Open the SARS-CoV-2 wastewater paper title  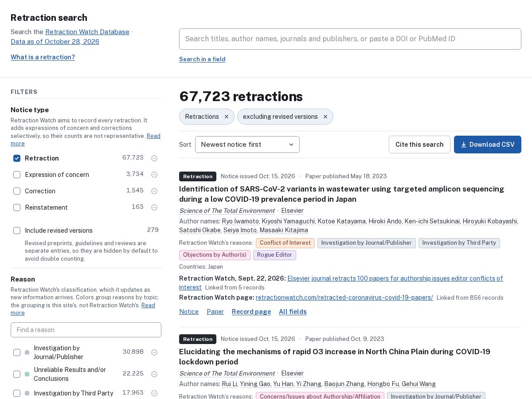tap(341, 194)
